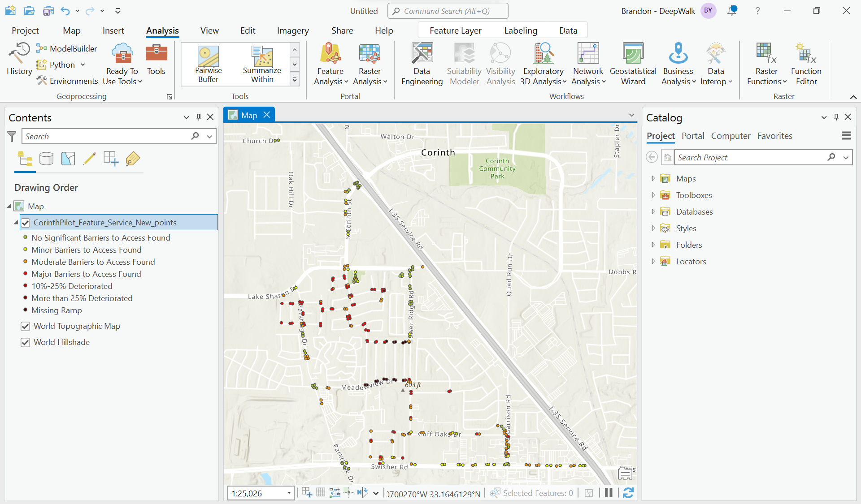Viewport: 861px width, 504px height.
Task: Open the Suitability Modeler
Action: point(464,63)
